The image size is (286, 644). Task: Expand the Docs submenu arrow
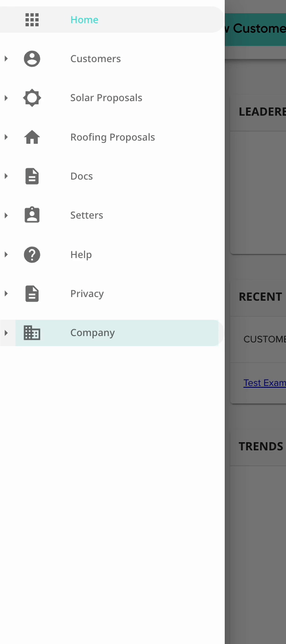coord(6,176)
